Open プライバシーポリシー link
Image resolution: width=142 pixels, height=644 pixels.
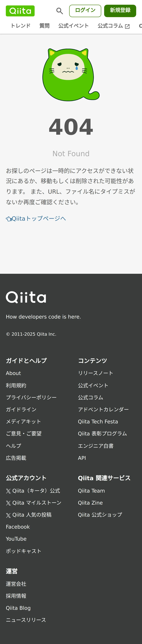click(x=31, y=397)
